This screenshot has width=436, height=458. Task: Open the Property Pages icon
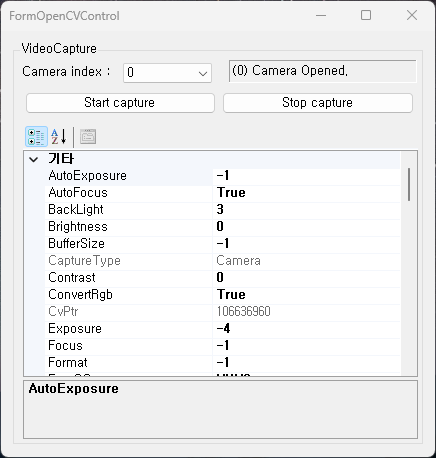coord(88,137)
